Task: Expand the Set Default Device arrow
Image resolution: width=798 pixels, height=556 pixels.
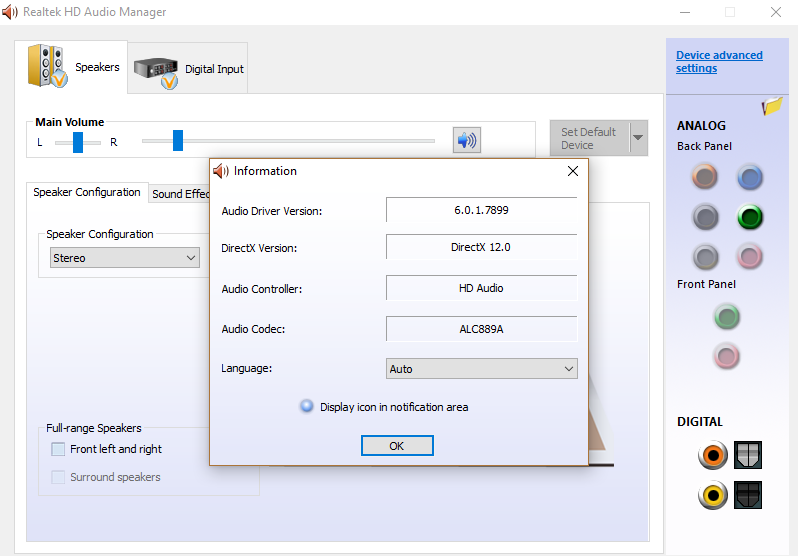Action: [x=638, y=137]
